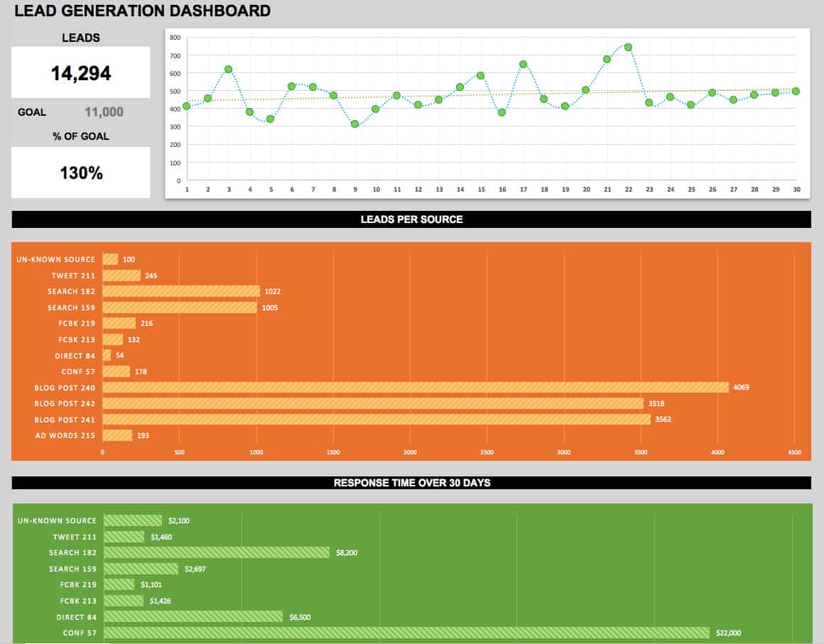Image resolution: width=824 pixels, height=644 pixels.
Task: Select the $8,200 Search 182 green bar
Action: click(217, 552)
